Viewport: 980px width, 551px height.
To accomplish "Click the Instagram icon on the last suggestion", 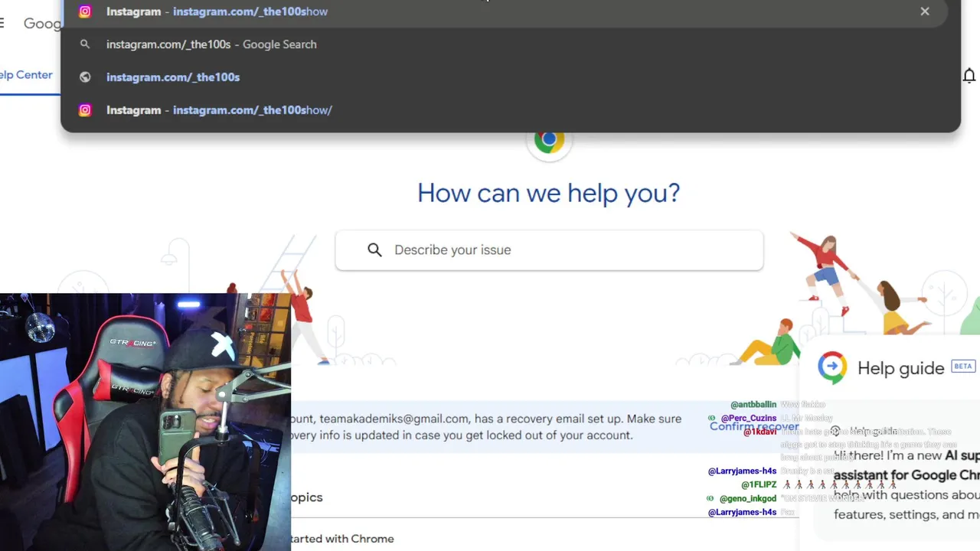I will (85, 110).
